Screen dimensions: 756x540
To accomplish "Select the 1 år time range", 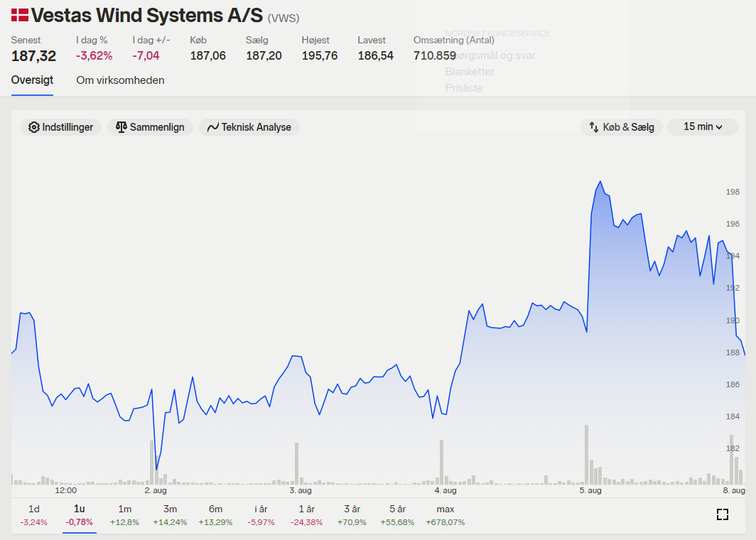I will (x=307, y=515).
